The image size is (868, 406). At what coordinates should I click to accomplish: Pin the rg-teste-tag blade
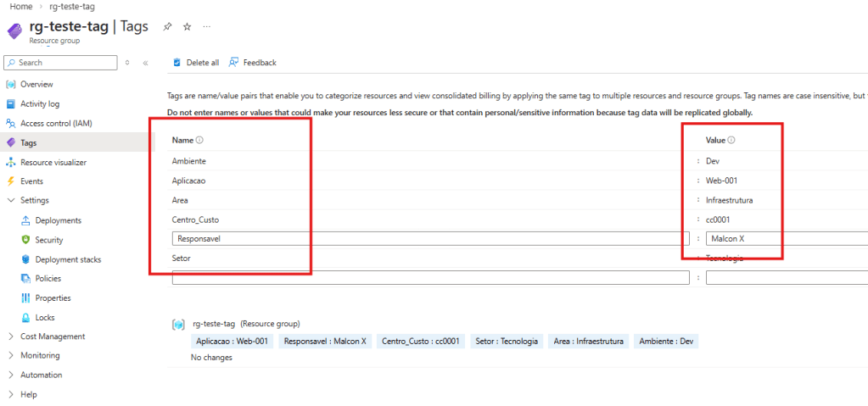[167, 27]
